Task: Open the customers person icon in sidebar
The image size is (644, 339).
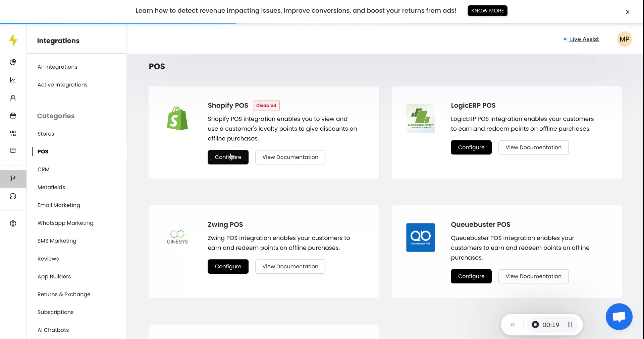Action: (x=13, y=97)
